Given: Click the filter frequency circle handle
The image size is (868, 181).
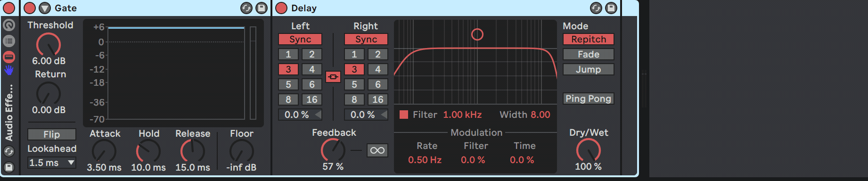Looking at the screenshot, I should point(477,34).
